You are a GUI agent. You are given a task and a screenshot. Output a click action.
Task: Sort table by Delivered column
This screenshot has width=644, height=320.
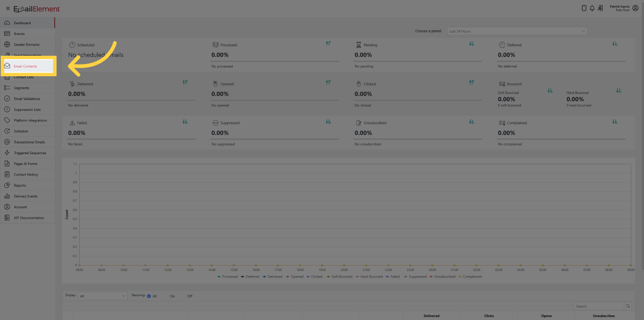tap(431, 316)
